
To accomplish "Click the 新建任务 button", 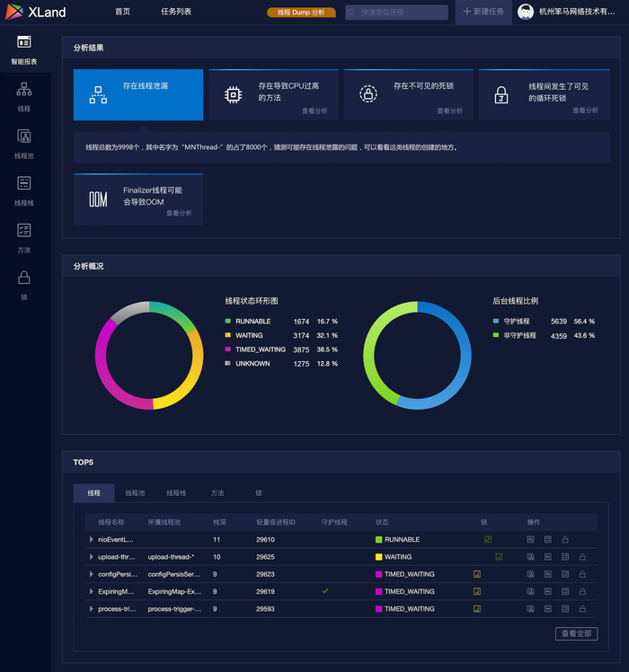I will (483, 12).
